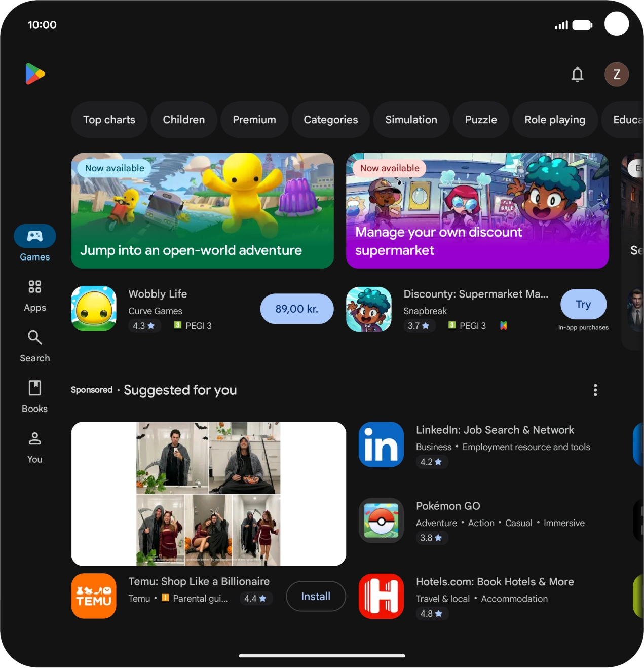Select the Top charts chip

(x=109, y=120)
